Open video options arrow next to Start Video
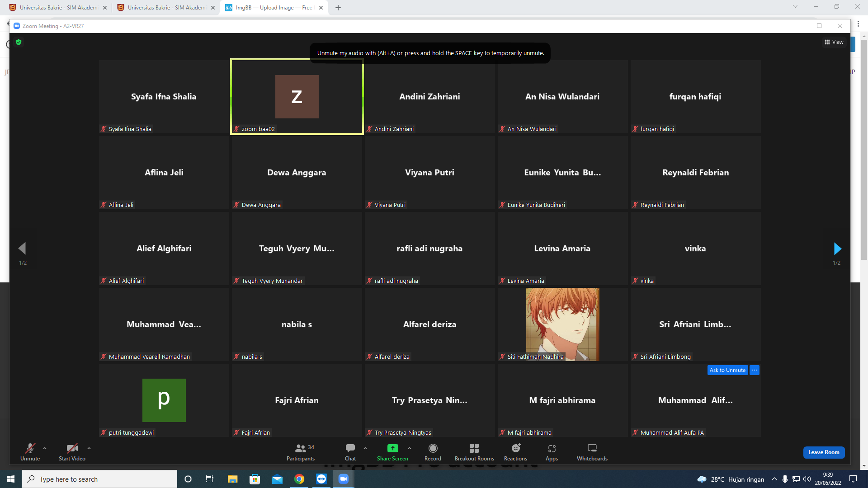868x488 pixels. 89,448
